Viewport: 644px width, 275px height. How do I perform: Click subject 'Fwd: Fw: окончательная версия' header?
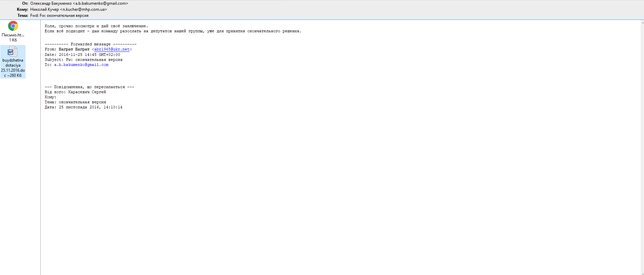tap(59, 15)
